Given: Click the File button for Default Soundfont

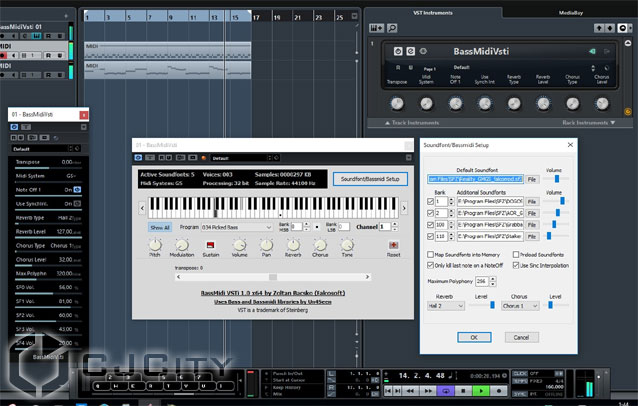Looking at the screenshot, I should pos(531,179).
